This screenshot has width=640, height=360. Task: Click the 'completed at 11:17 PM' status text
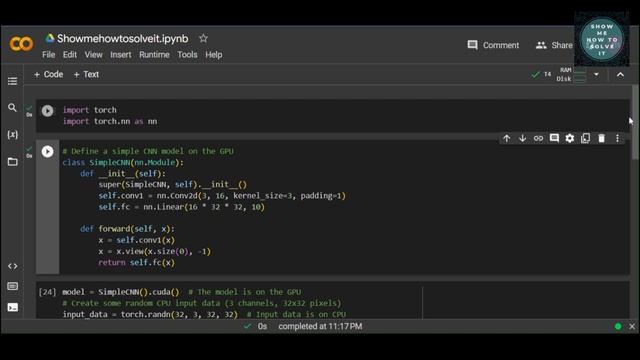tap(320, 327)
